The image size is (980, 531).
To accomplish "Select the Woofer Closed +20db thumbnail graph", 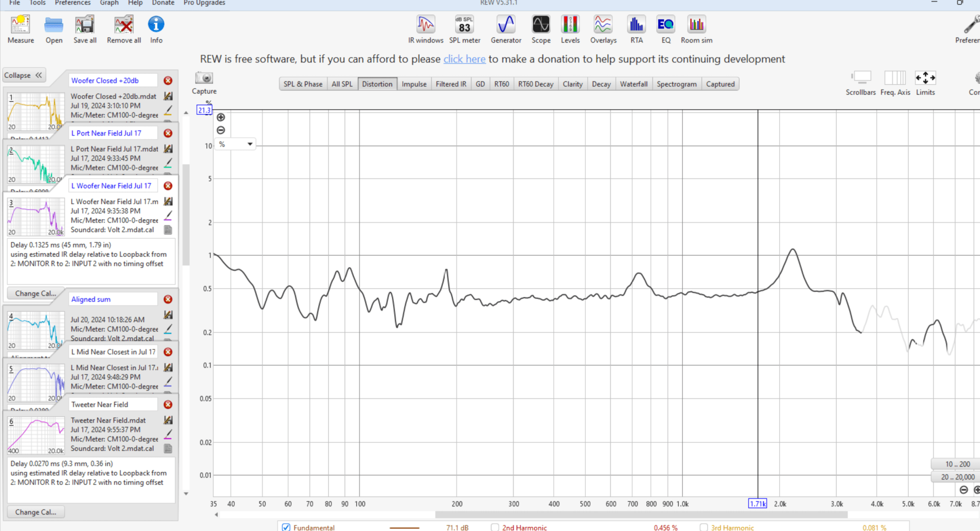I will tap(36, 111).
